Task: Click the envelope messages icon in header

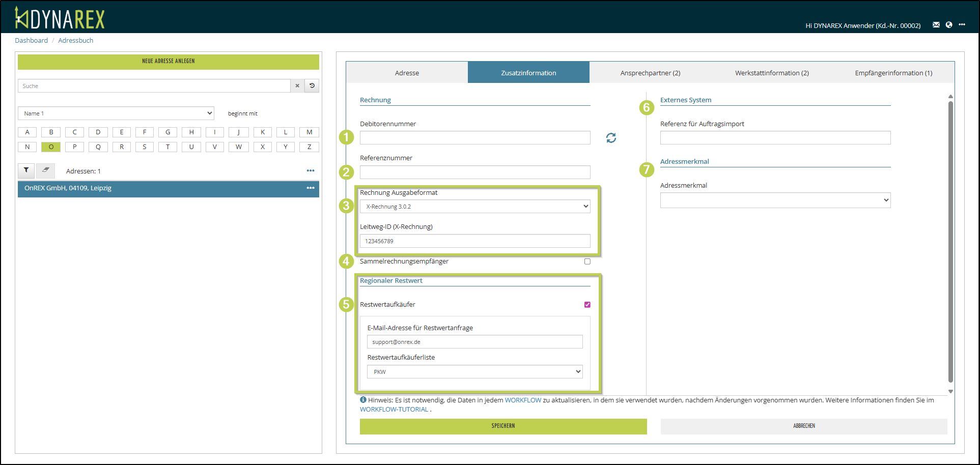Action: coord(936,25)
